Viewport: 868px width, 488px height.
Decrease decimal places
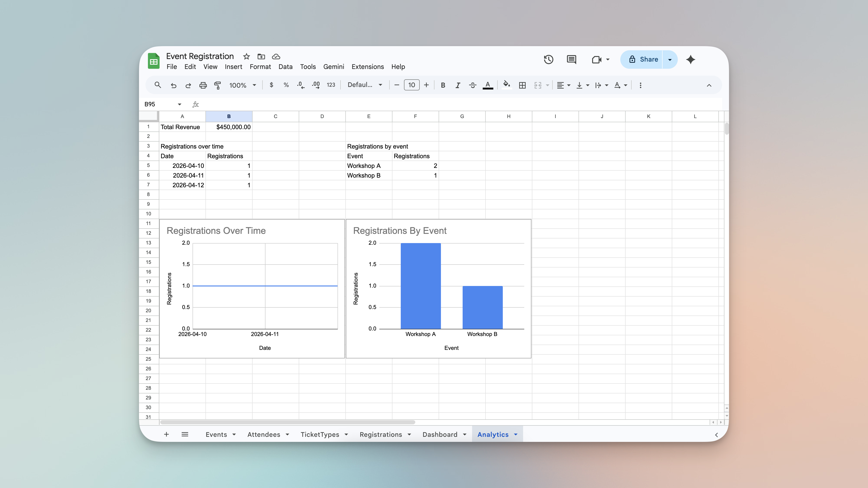(x=301, y=85)
